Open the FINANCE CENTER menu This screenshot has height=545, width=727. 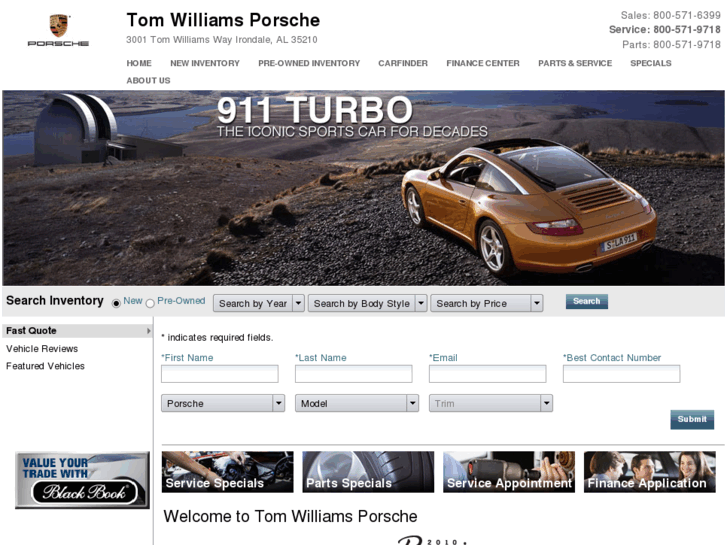[483, 63]
